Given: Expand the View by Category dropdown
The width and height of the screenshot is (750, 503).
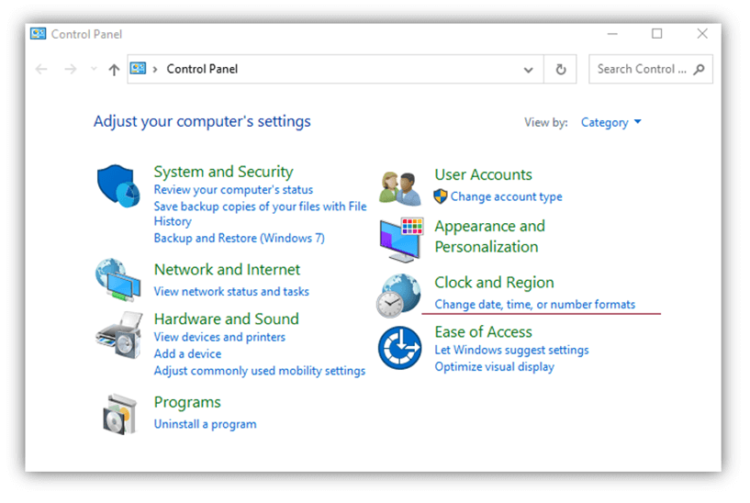Looking at the screenshot, I should (611, 123).
